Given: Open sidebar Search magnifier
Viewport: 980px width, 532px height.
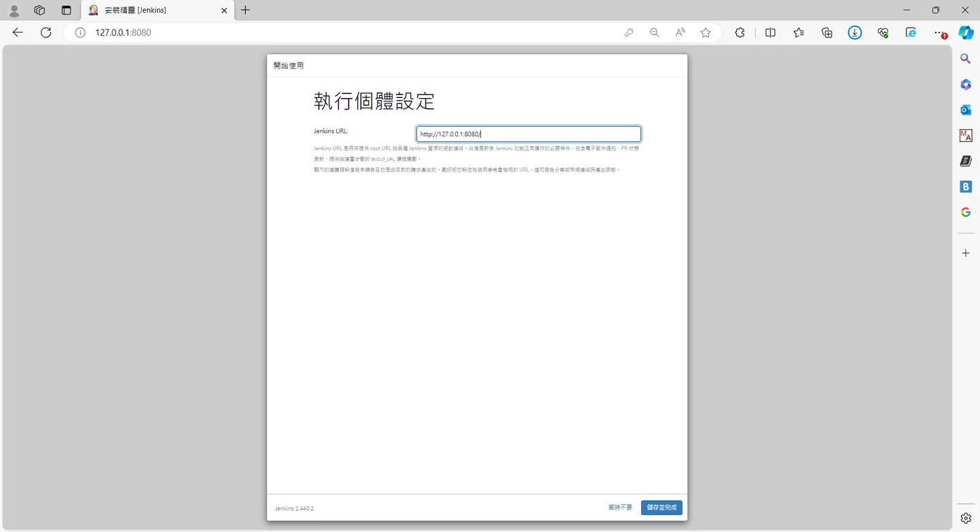Looking at the screenshot, I should (x=966, y=59).
